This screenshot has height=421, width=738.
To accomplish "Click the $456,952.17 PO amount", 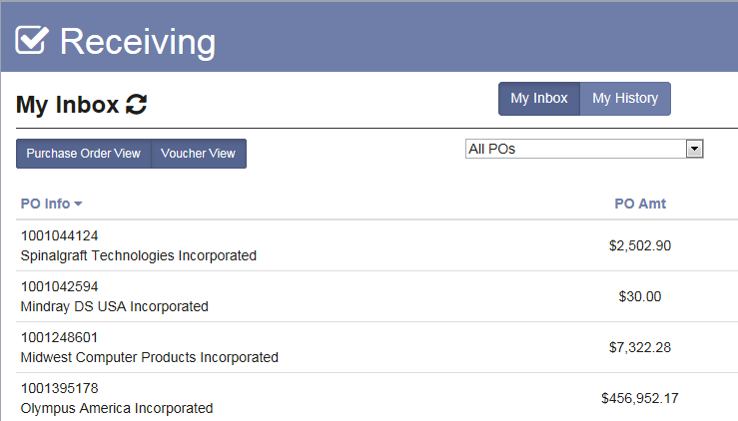I will pos(640,398).
